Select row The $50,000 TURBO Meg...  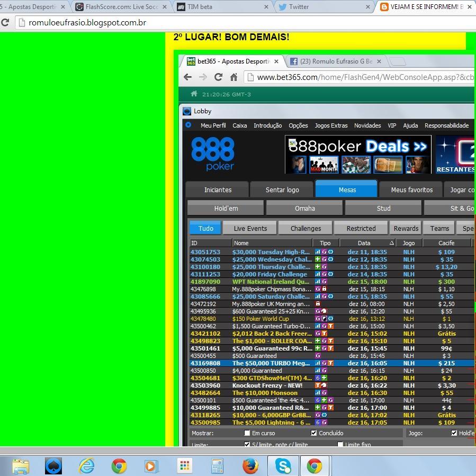coord(331,363)
